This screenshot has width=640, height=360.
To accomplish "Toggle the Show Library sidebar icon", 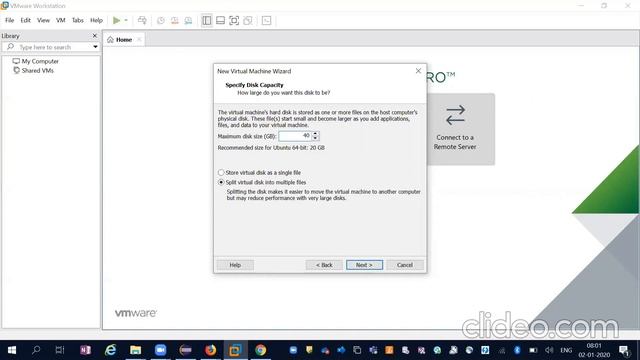I will (207, 20).
